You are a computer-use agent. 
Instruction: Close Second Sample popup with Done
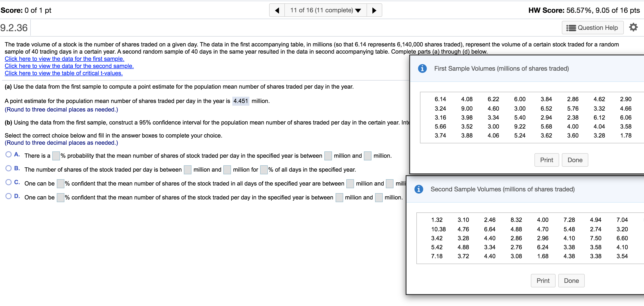coord(571,280)
